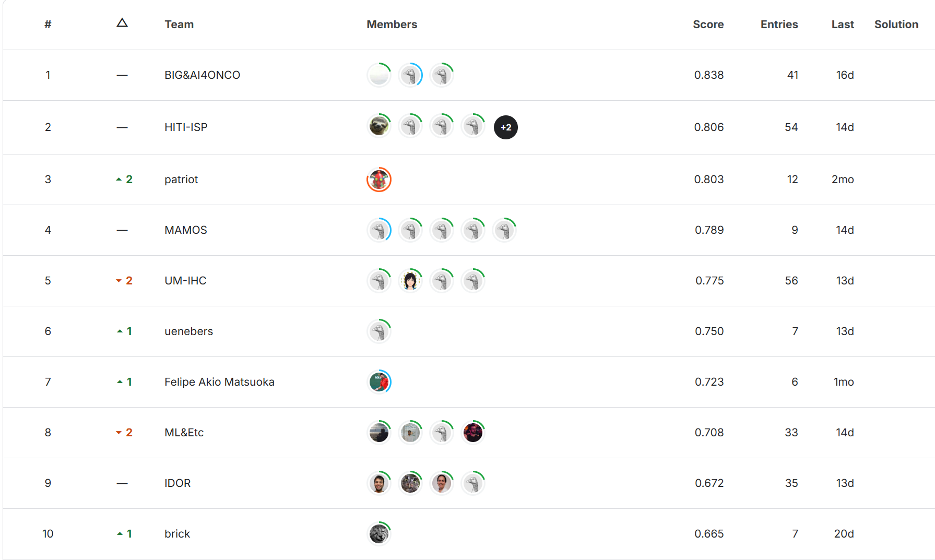Open the MAMOS team entry

(x=185, y=230)
